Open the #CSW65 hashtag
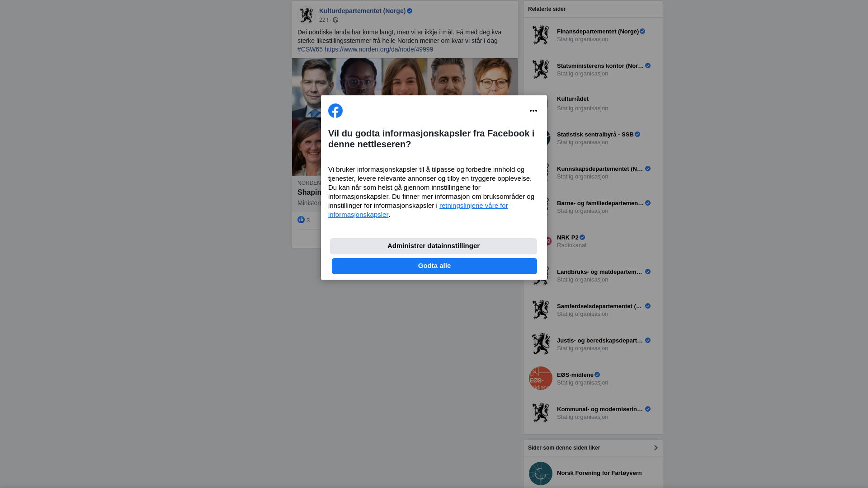Screen dimensions: 868x488 [x=310, y=49]
